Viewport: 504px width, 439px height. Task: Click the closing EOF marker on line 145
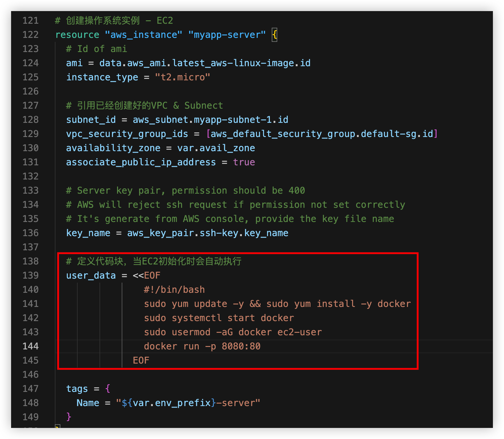141,360
